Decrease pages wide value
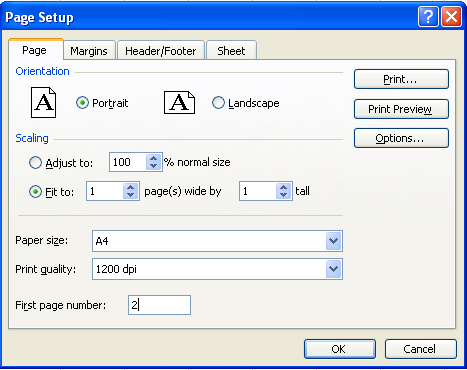The width and height of the screenshot is (467, 370). (130, 195)
